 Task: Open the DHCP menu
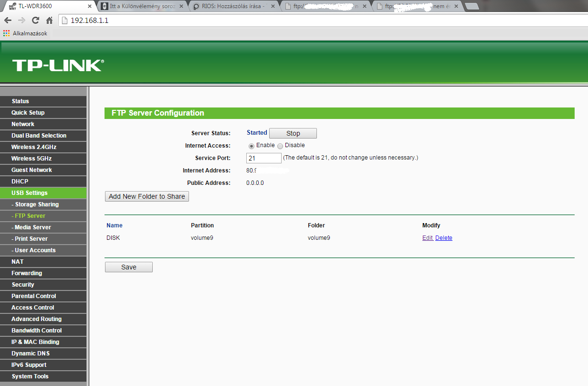43,182
